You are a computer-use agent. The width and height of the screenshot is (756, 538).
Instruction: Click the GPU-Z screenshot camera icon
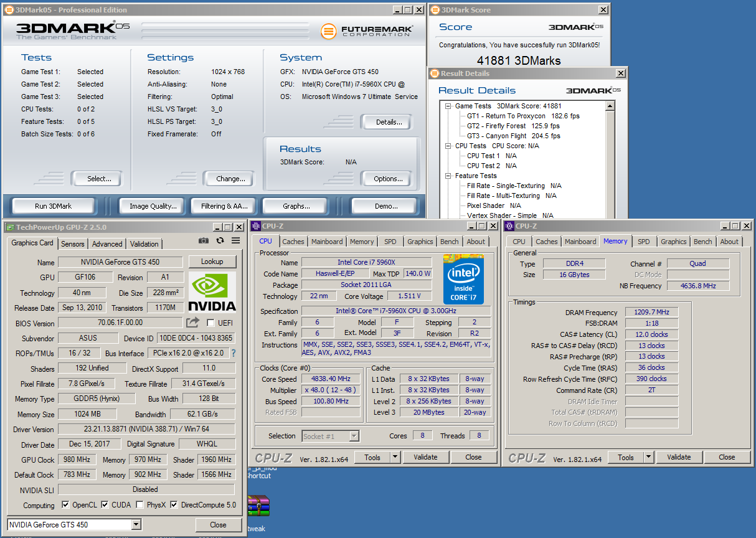tap(204, 240)
